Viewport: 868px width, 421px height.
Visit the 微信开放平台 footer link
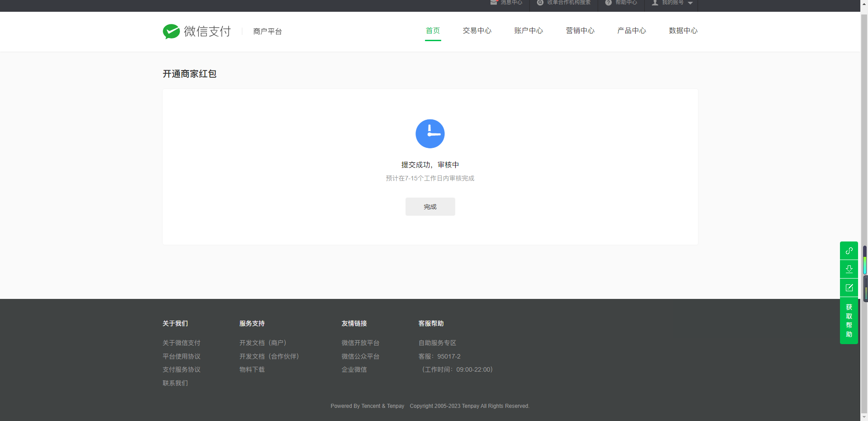[360, 343]
